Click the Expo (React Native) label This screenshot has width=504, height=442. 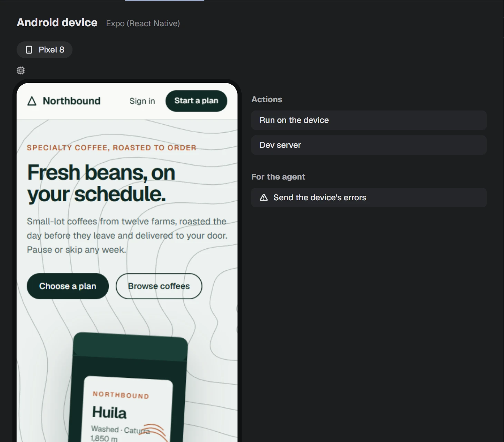143,23
